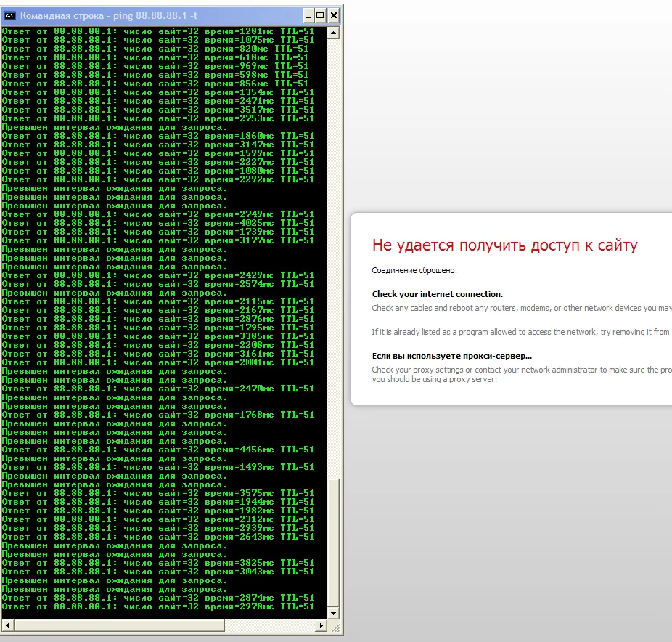This screenshot has width=672, height=642.
Task: Click the ping reply line with время=3825мс
Action: (x=158, y=563)
